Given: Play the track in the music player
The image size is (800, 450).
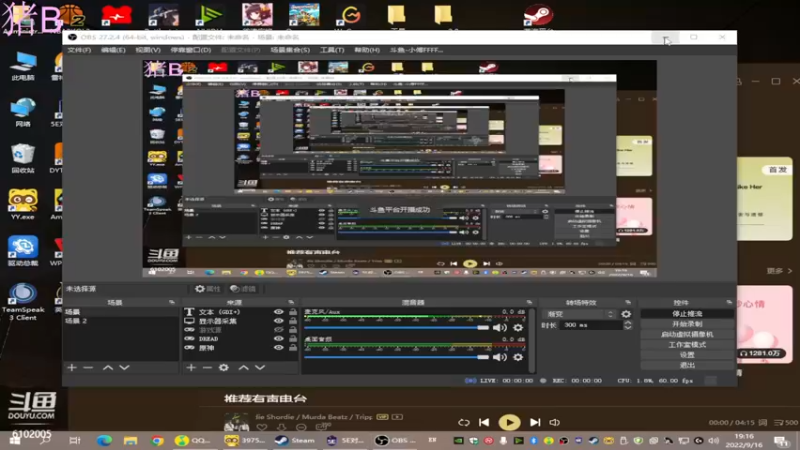Looking at the screenshot, I should [509, 422].
